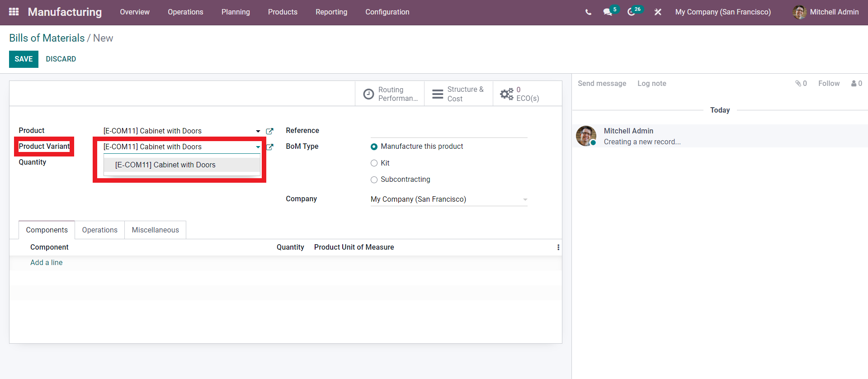
Task: Open the Configuration menu
Action: tap(387, 12)
